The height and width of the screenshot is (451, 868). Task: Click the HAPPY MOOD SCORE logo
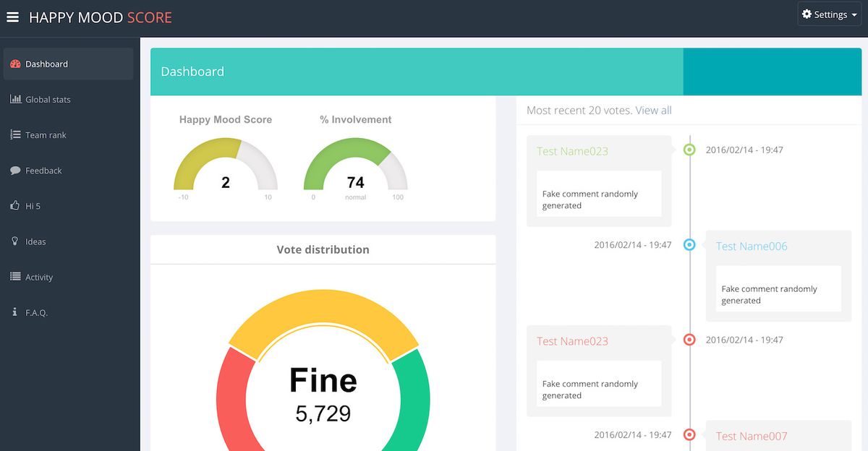click(101, 17)
